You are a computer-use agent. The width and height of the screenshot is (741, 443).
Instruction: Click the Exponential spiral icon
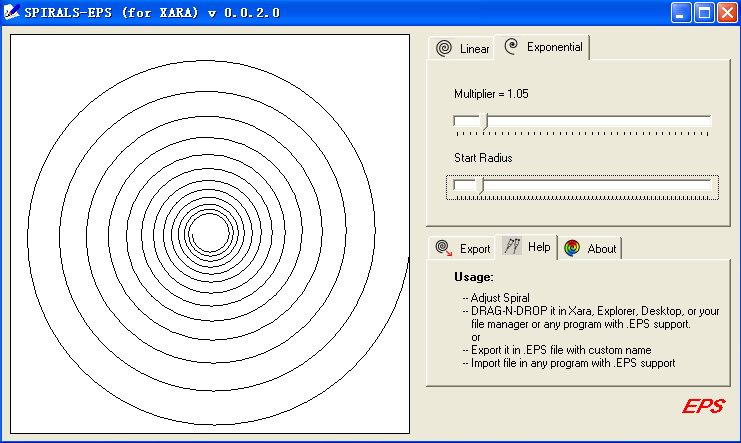(x=511, y=46)
